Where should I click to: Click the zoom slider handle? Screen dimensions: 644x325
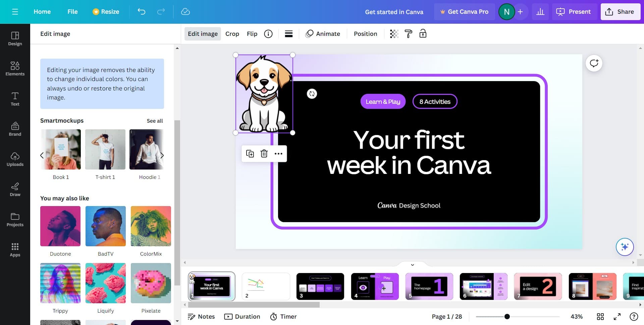[507, 317]
